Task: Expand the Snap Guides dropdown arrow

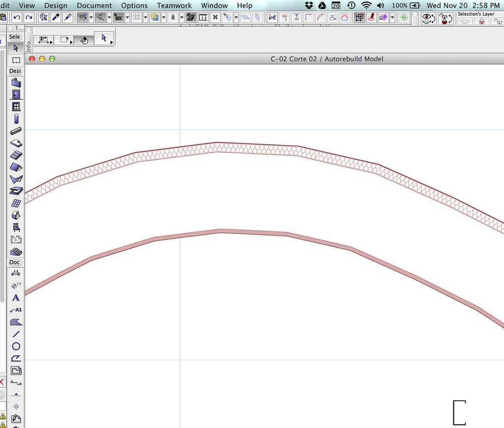Action: point(109,17)
